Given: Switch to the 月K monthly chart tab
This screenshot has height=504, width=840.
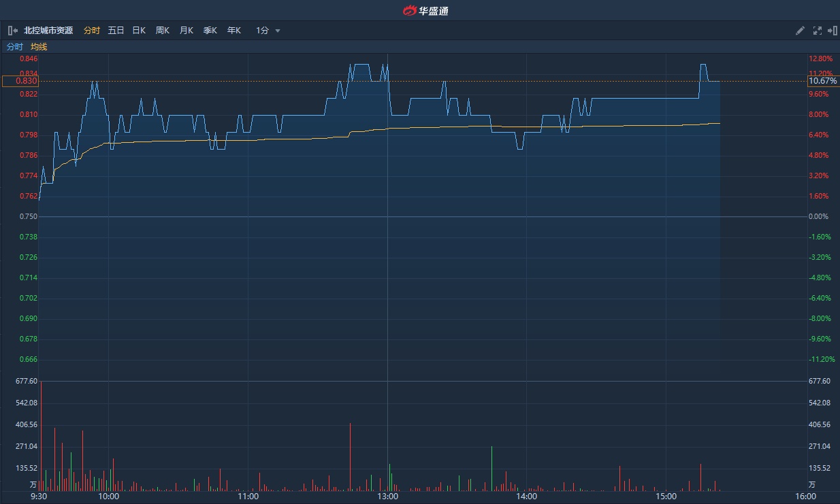Looking at the screenshot, I should (x=187, y=31).
